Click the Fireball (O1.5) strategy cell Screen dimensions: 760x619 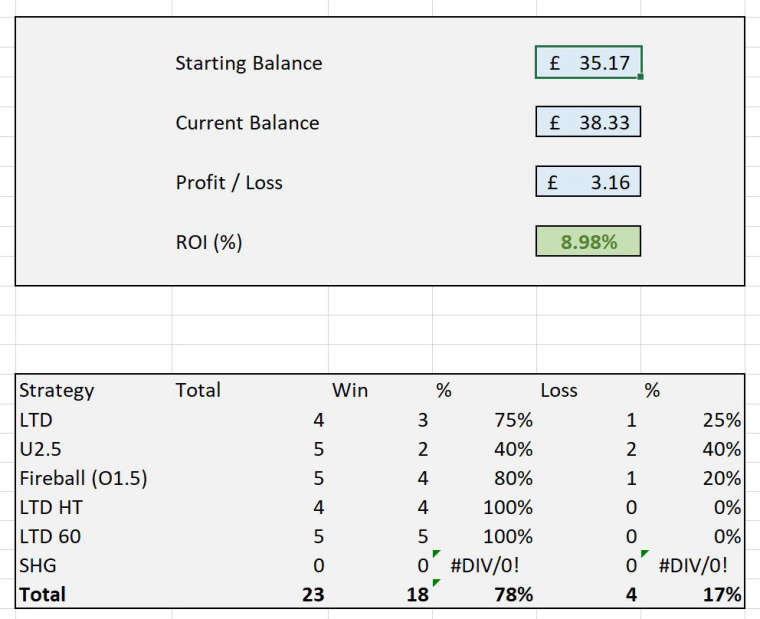tap(83, 478)
